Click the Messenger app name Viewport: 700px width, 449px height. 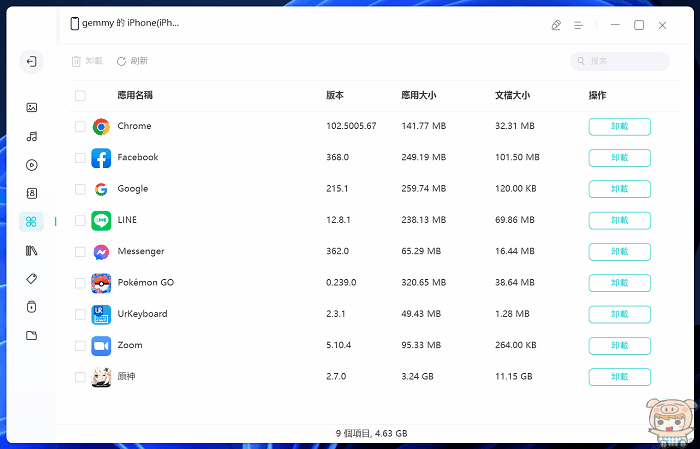pos(141,251)
